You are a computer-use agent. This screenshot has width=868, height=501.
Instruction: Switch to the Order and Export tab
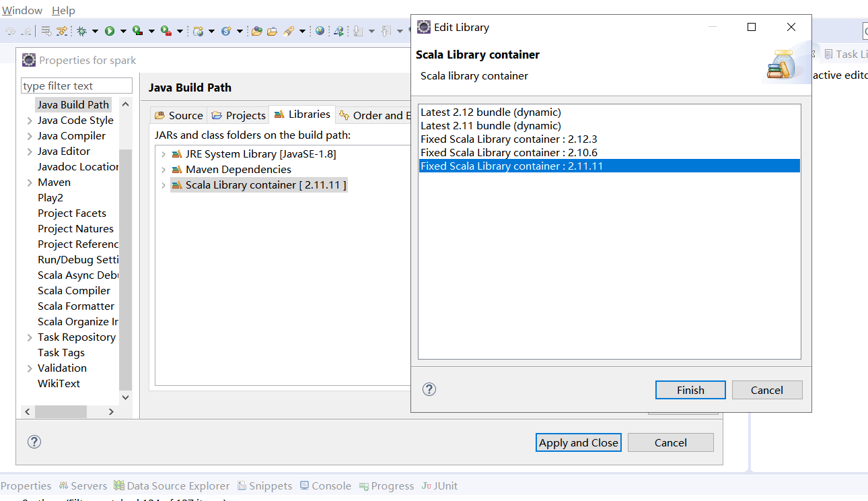(x=373, y=115)
